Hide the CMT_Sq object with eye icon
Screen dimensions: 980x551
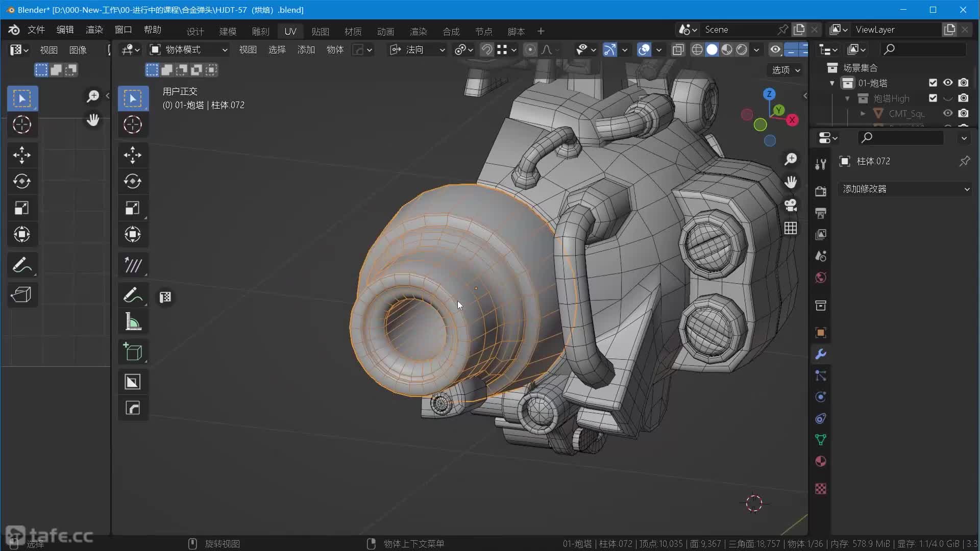pos(948,113)
